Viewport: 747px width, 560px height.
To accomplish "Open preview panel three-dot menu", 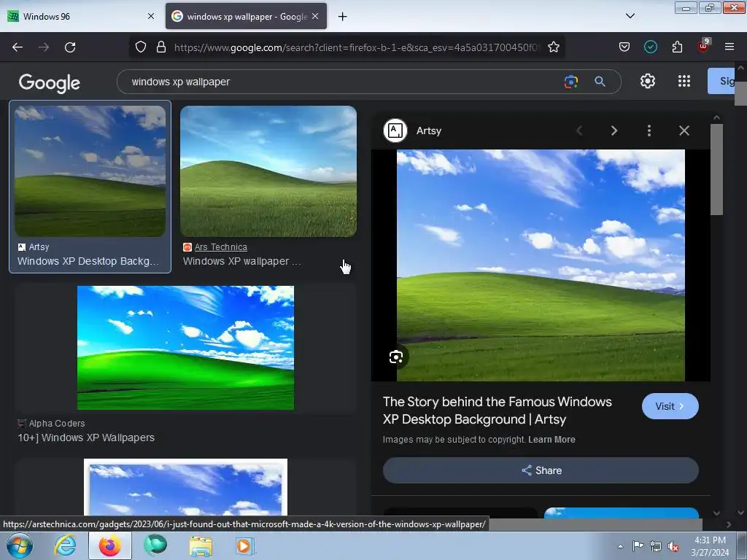I will [649, 131].
